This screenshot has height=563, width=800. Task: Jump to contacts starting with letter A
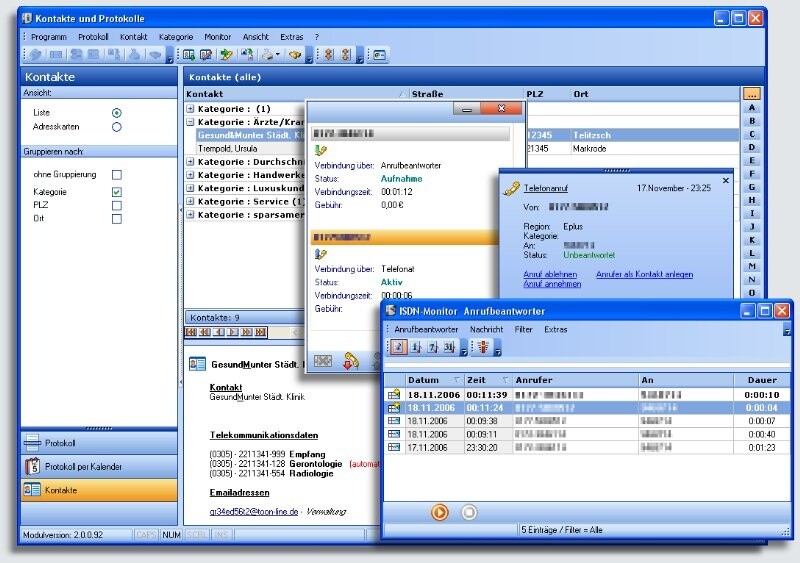752,108
